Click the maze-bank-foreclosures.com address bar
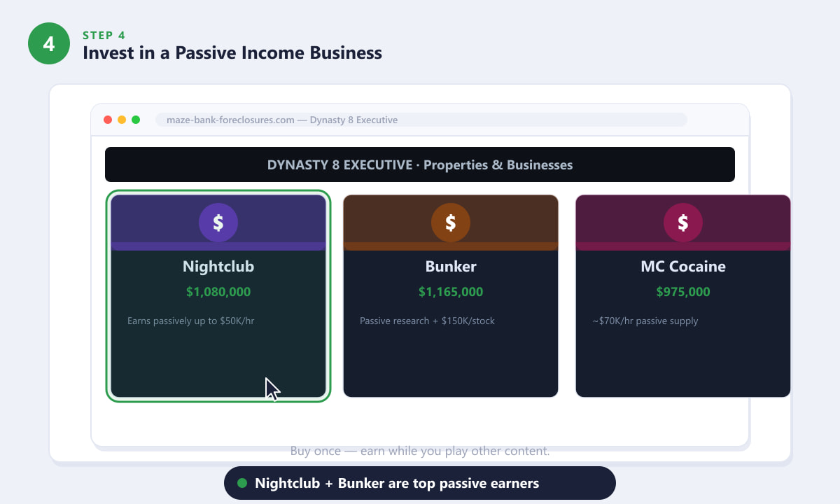 point(421,120)
